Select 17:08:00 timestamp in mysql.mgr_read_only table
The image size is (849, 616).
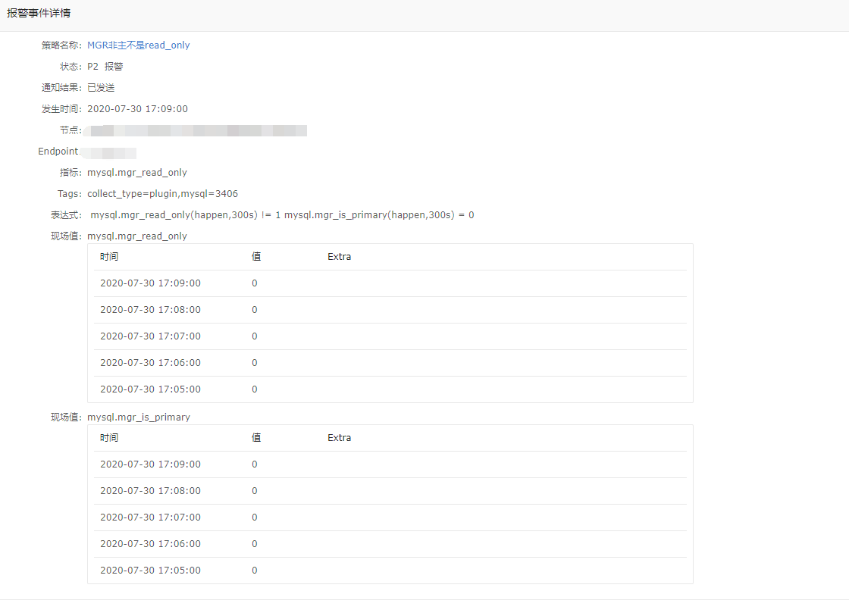pos(151,310)
